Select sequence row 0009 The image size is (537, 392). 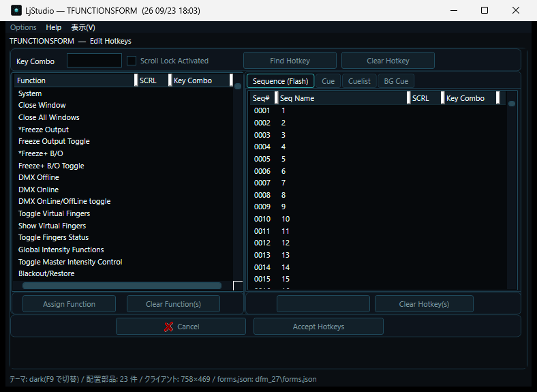378,207
